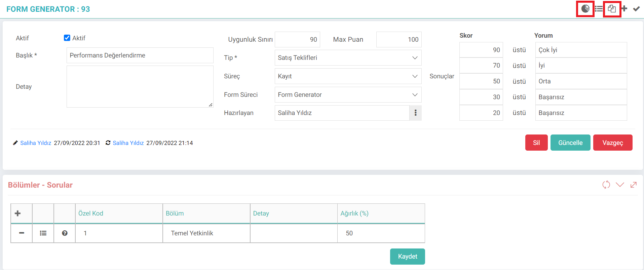Remove the Temel Yetkinlik row
644x270 pixels.
[22, 233]
